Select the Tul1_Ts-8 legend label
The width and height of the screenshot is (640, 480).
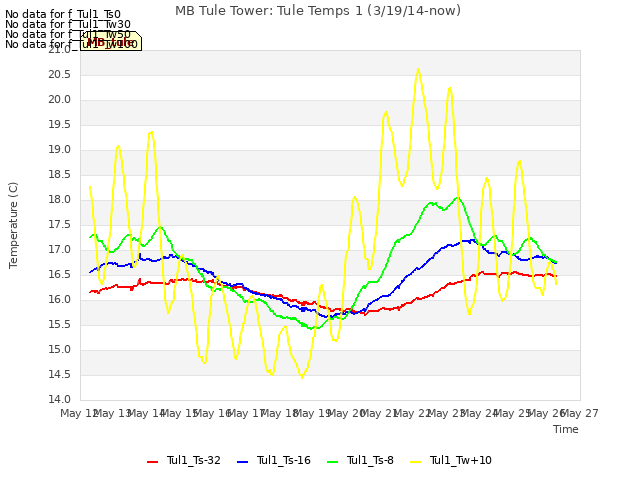tap(370, 460)
